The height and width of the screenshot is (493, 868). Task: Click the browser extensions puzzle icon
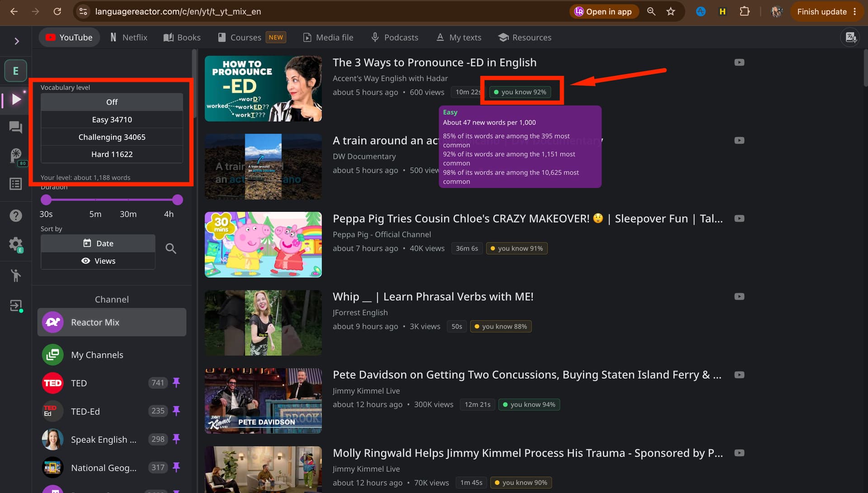point(744,12)
